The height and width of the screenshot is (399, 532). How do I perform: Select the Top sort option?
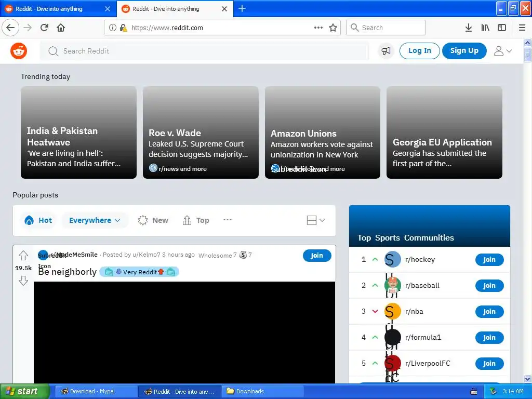[x=196, y=220]
